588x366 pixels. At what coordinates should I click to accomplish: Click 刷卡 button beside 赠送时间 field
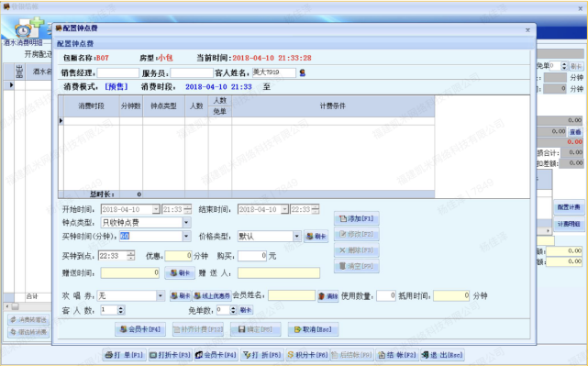(180, 273)
